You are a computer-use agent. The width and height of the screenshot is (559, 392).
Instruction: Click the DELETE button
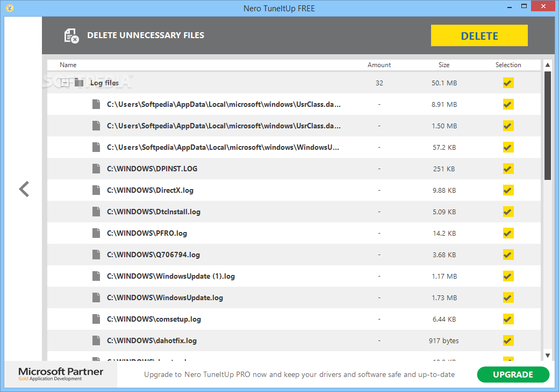479,35
